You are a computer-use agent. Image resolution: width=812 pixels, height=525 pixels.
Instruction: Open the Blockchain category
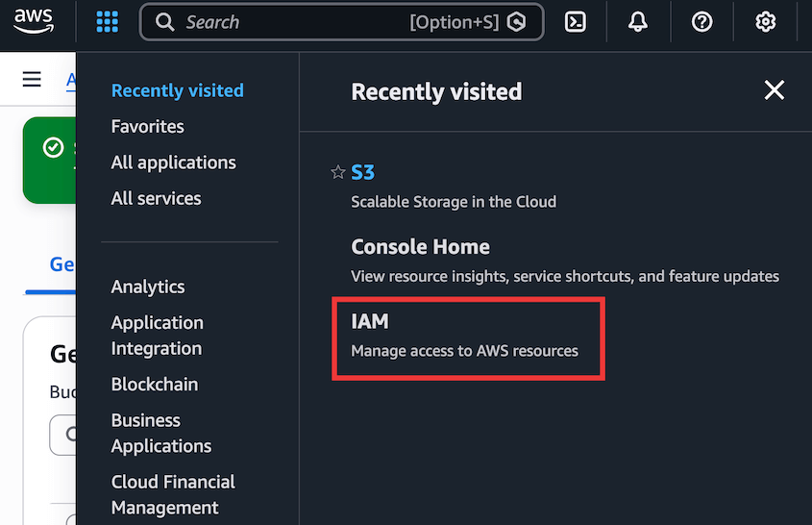click(155, 385)
